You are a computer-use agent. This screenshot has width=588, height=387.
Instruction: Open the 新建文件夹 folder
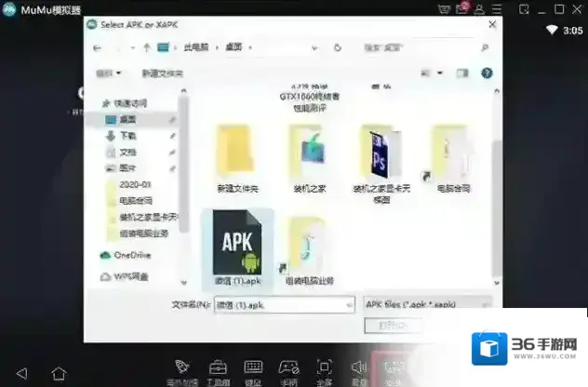click(x=237, y=159)
